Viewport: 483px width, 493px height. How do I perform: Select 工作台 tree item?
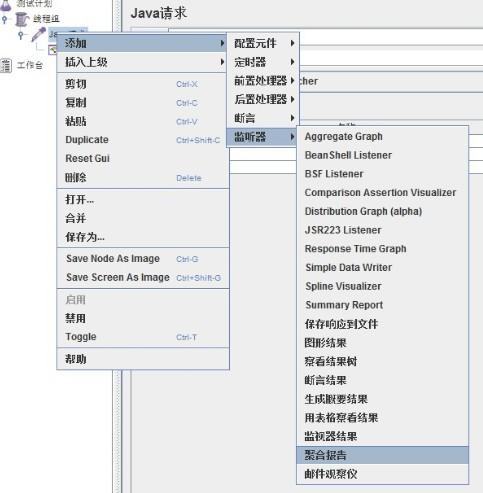click(x=30, y=65)
